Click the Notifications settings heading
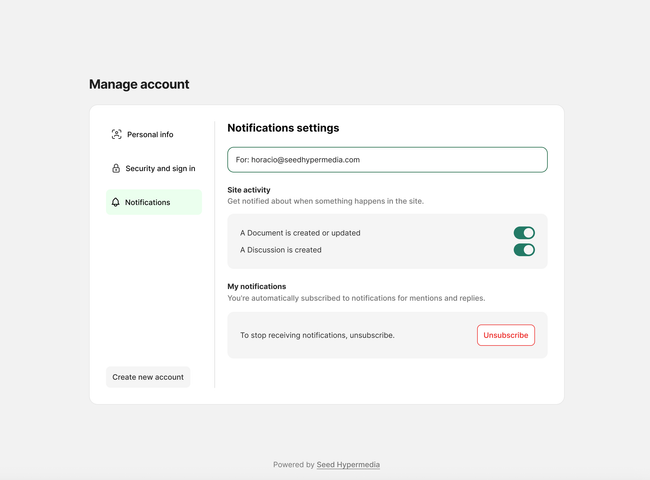Screen dimensions: 650x480 coord(283,128)
